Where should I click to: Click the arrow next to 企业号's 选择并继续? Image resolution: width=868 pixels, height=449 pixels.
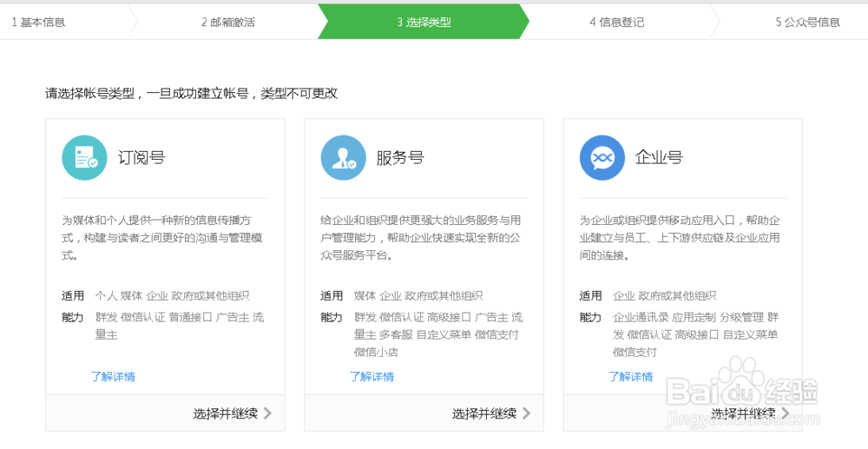coord(786,413)
